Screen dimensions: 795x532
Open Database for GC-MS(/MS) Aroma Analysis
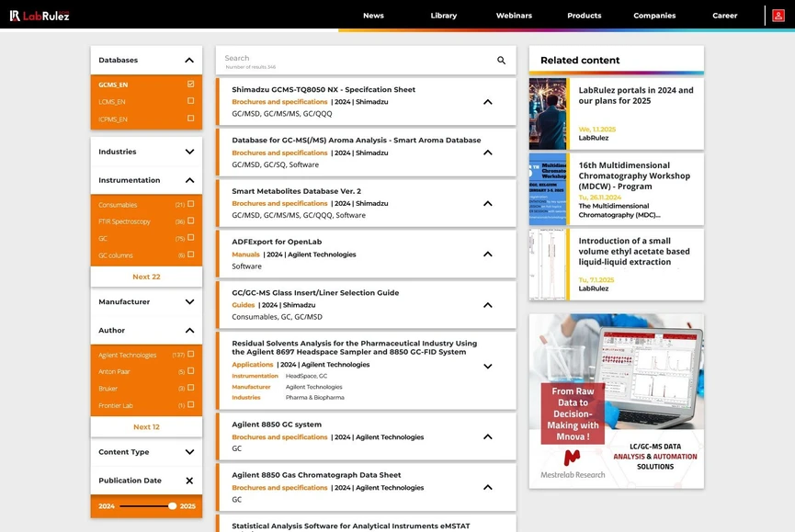pos(357,141)
